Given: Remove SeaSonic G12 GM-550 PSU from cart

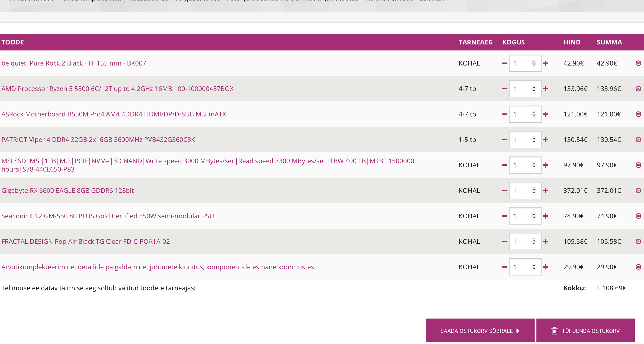Looking at the screenshot, I should pyautogui.click(x=638, y=216).
